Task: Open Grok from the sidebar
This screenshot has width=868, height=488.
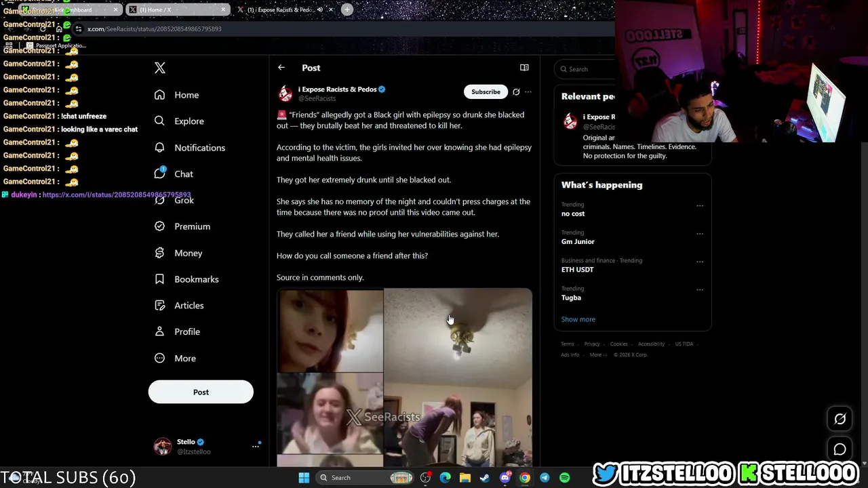Action: [174, 200]
